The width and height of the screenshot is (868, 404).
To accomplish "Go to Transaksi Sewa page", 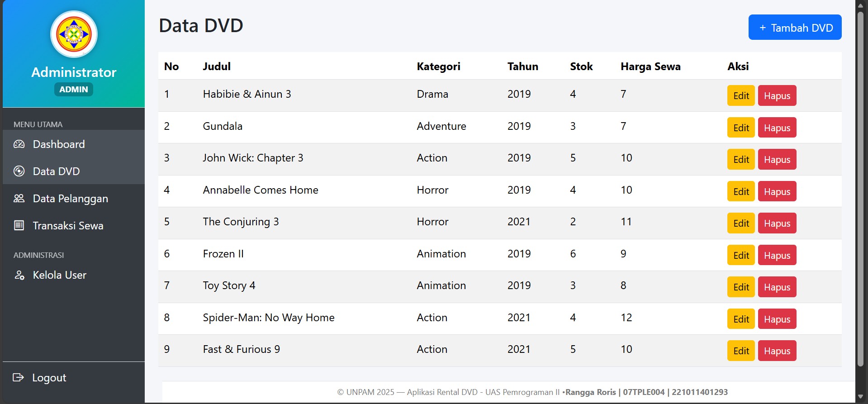I will point(74,225).
